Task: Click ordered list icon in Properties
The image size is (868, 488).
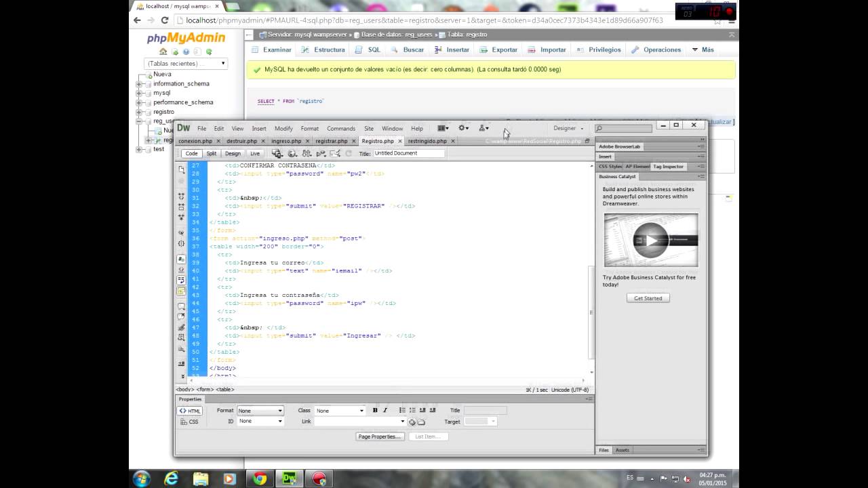Action: [x=412, y=410]
